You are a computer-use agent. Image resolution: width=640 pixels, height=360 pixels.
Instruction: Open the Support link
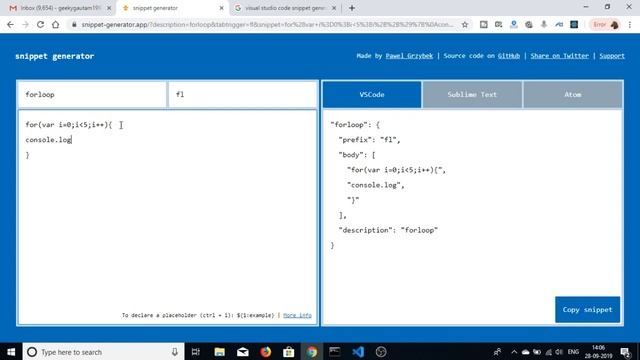(612, 56)
